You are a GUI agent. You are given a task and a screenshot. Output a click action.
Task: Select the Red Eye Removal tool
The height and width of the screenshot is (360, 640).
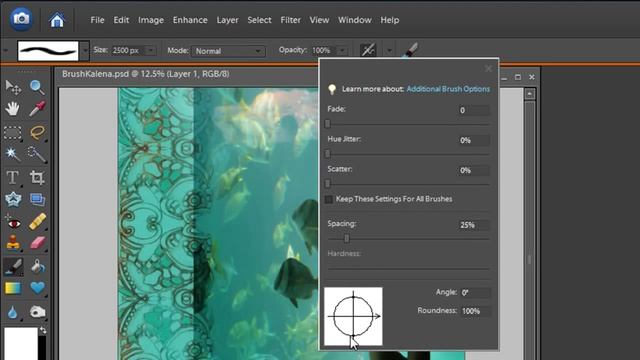[x=13, y=222]
